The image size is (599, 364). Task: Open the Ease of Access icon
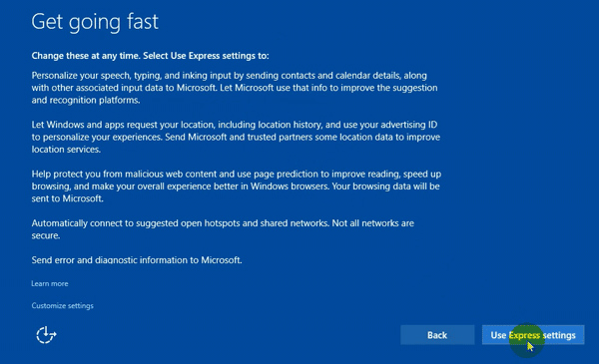pyautogui.click(x=46, y=335)
